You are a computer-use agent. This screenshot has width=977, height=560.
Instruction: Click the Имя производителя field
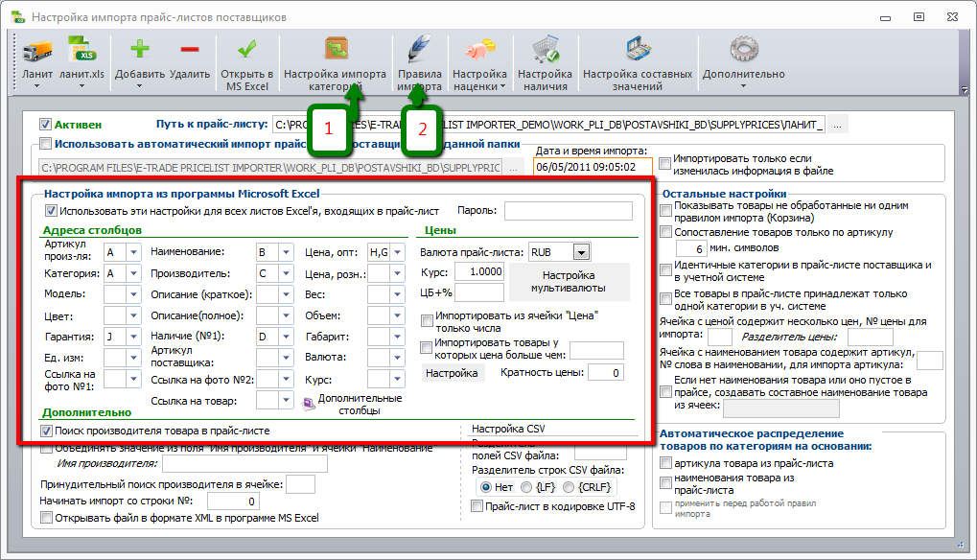(244, 463)
